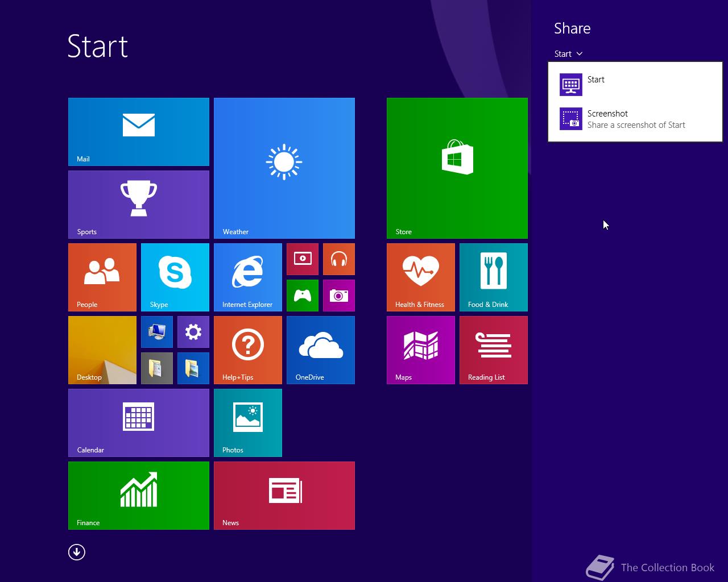Open the small Camera tile
Screen dimensions: 728x582
coord(339,296)
